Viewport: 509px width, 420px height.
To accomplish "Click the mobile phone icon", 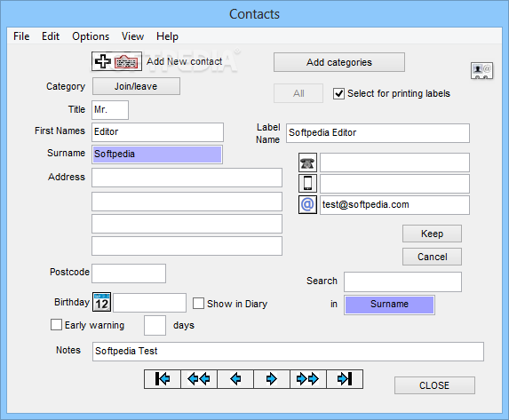I will click(x=307, y=184).
